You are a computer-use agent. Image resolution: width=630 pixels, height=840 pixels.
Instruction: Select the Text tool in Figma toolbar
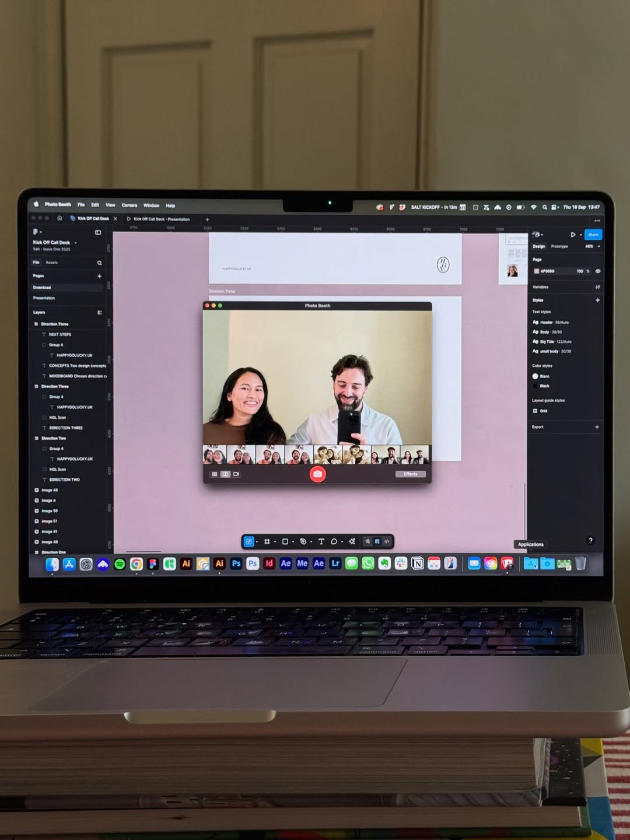pyautogui.click(x=321, y=542)
